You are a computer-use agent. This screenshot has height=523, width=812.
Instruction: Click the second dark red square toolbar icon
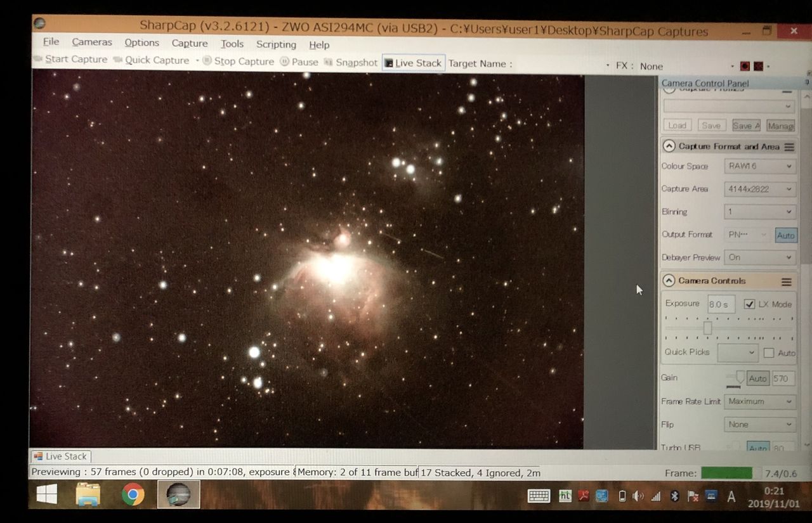click(757, 66)
